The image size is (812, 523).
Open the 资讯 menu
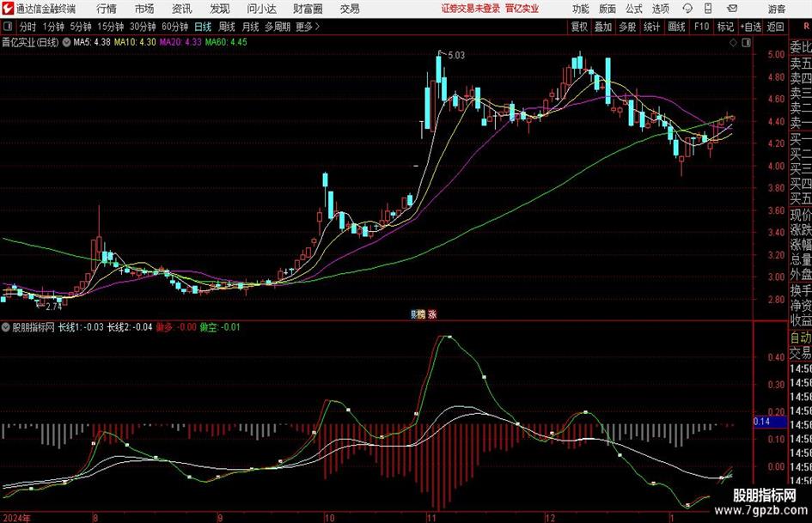pos(182,9)
